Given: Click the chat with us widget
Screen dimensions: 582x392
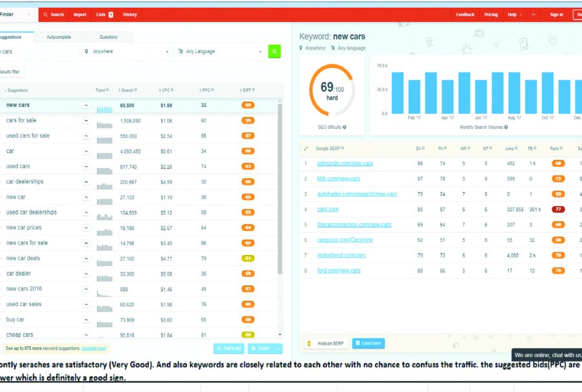Looking at the screenshot, I should [546, 355].
